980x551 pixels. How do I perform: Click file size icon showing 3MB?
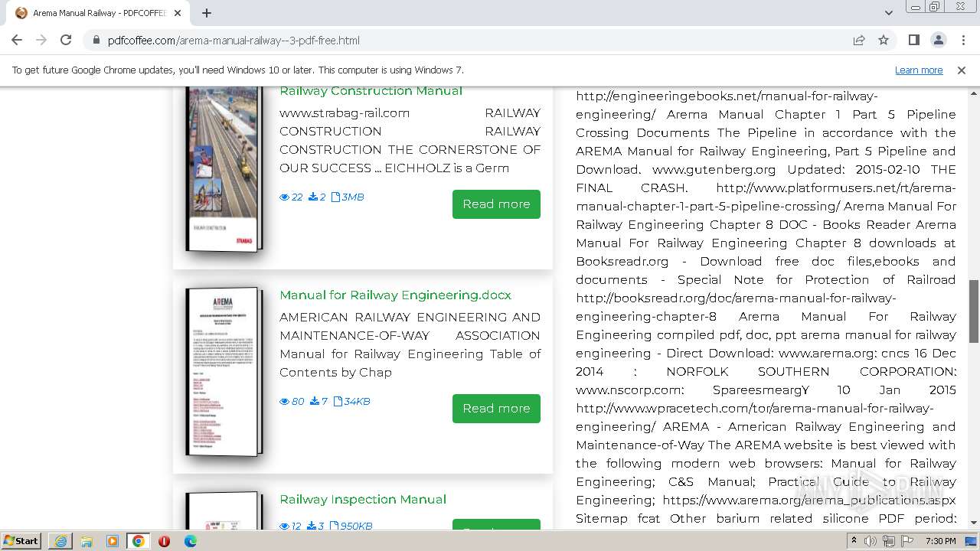tap(335, 197)
